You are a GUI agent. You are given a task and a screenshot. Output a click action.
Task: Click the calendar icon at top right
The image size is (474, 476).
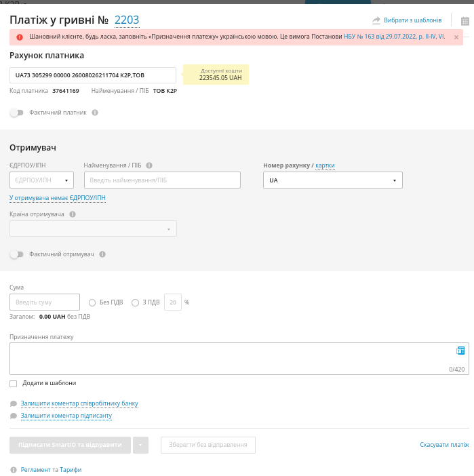(x=465, y=21)
